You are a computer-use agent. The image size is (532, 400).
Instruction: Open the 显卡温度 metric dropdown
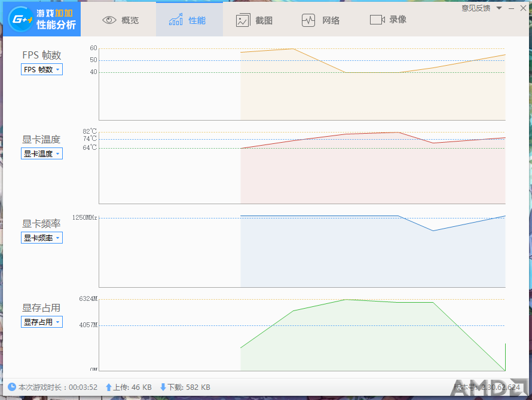tap(42, 153)
